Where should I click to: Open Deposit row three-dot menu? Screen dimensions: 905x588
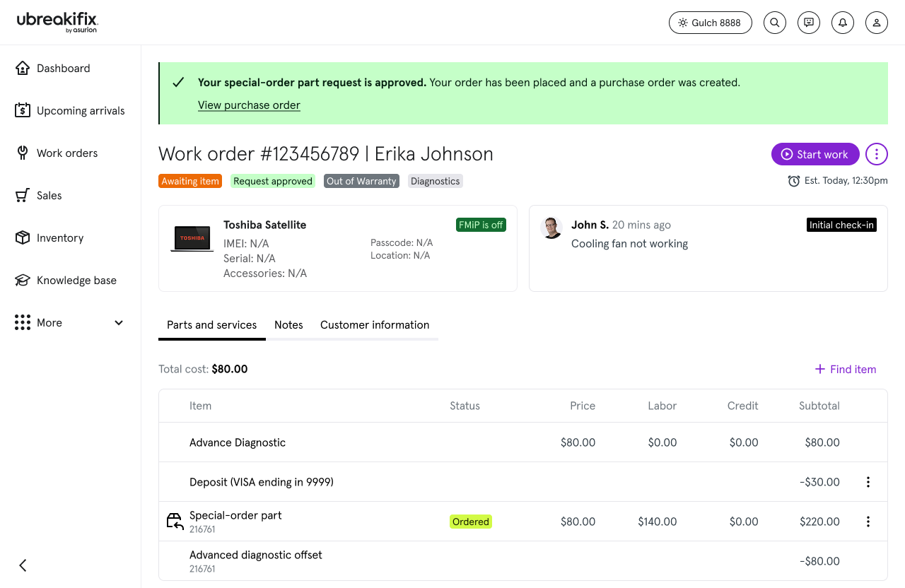pos(868,482)
